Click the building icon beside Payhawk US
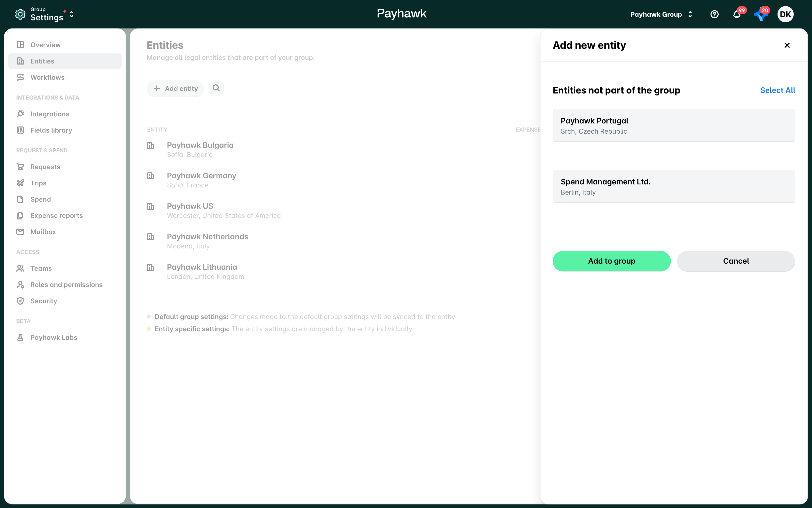This screenshot has height=508, width=812. tap(151, 206)
